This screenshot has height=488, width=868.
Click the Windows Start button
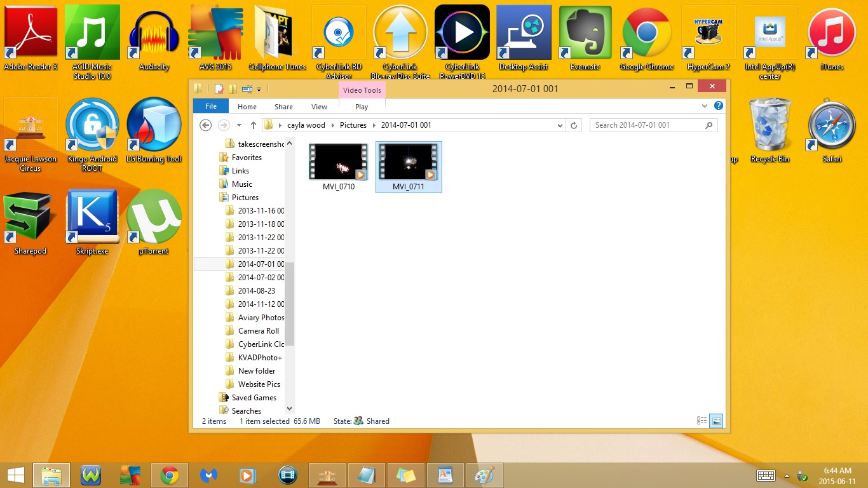tap(15, 475)
